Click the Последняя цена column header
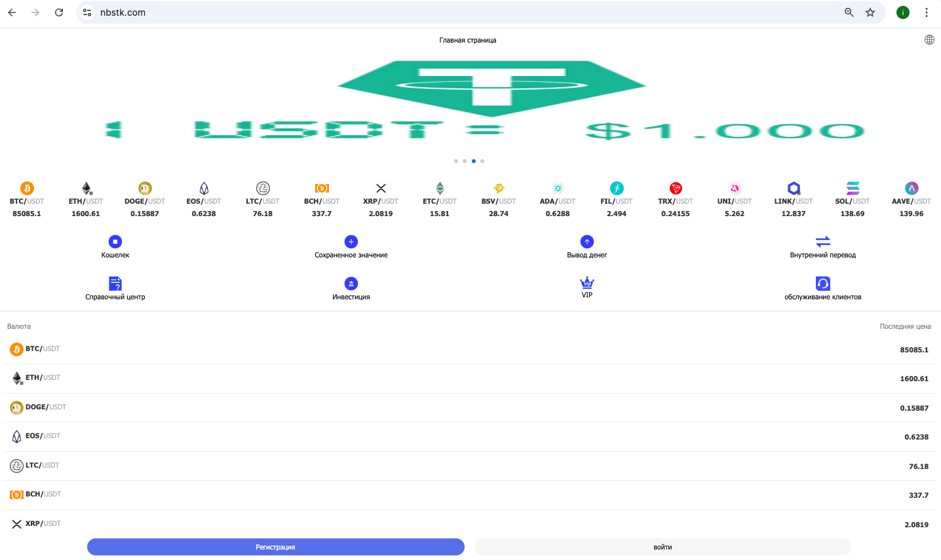Screen dimensions: 941x560 coord(905,326)
